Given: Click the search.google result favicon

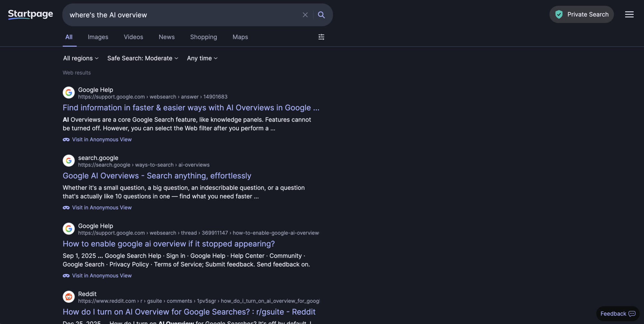Looking at the screenshot, I should [69, 161].
